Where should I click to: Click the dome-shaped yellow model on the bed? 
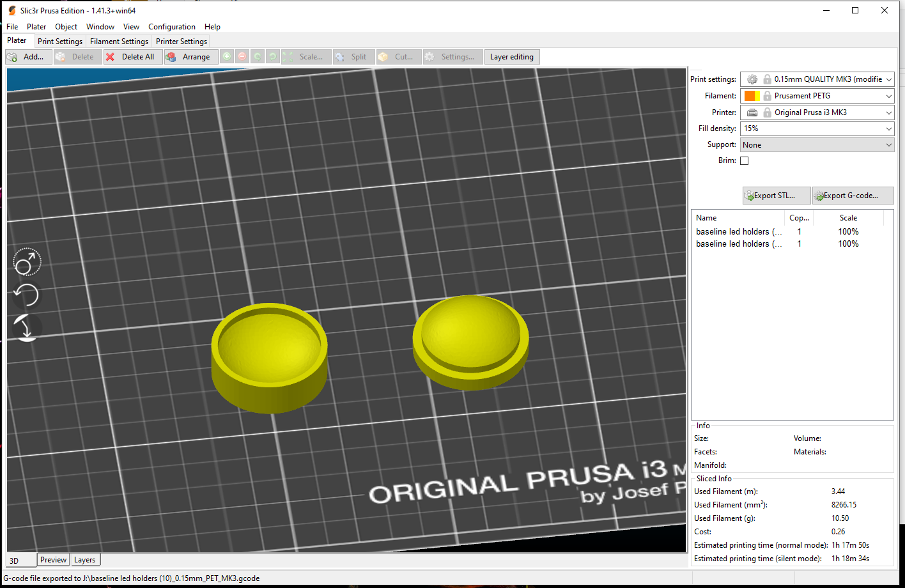coord(471,342)
